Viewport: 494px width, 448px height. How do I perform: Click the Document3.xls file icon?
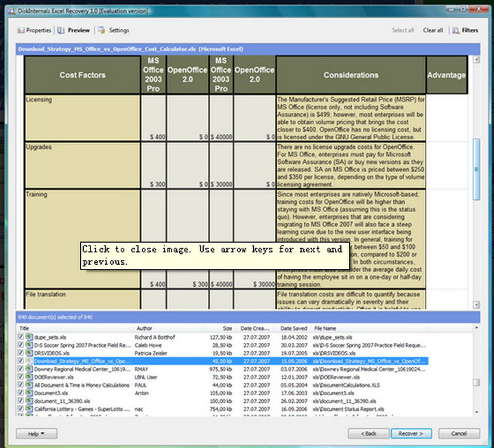coord(30,393)
